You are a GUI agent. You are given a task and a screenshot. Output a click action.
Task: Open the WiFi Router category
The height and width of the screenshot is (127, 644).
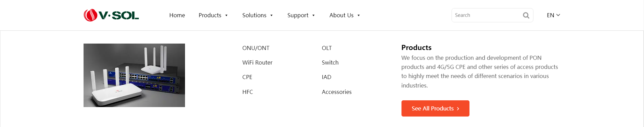pos(257,62)
